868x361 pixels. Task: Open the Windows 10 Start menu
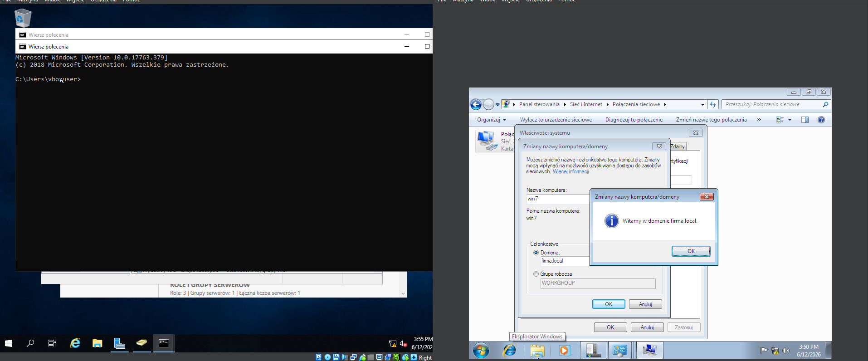point(9,343)
